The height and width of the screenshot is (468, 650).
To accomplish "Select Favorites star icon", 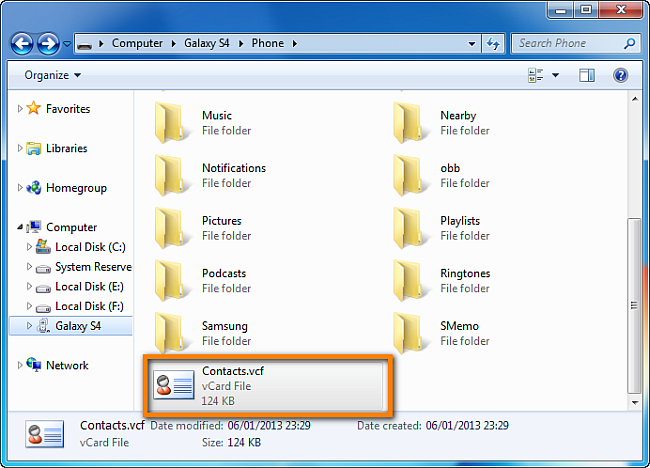I will pos(34,108).
